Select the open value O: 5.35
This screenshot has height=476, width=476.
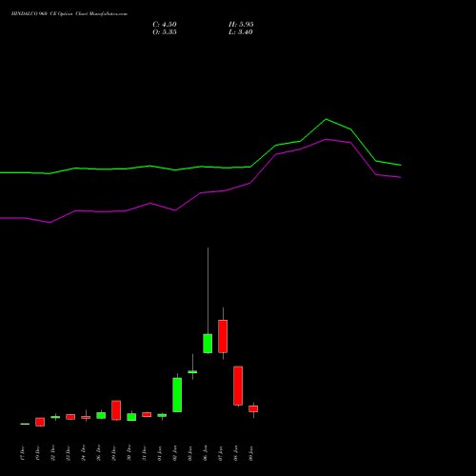(165, 32)
